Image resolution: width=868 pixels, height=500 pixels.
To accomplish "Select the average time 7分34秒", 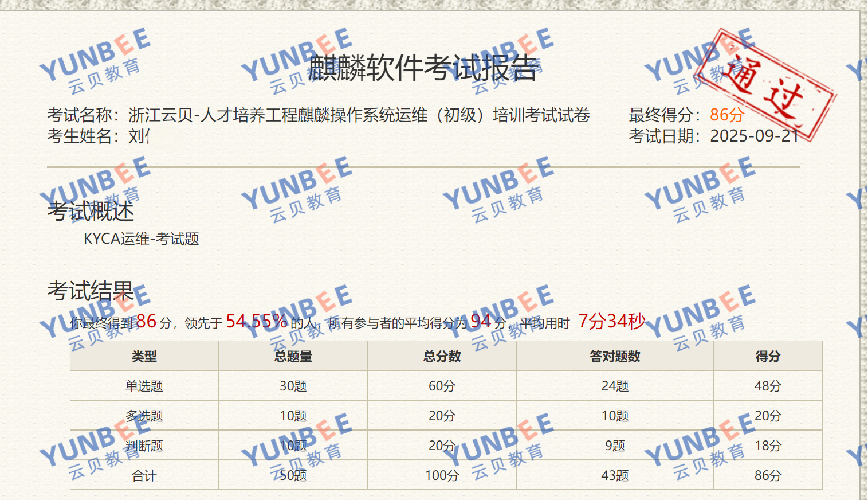I will click(611, 321).
